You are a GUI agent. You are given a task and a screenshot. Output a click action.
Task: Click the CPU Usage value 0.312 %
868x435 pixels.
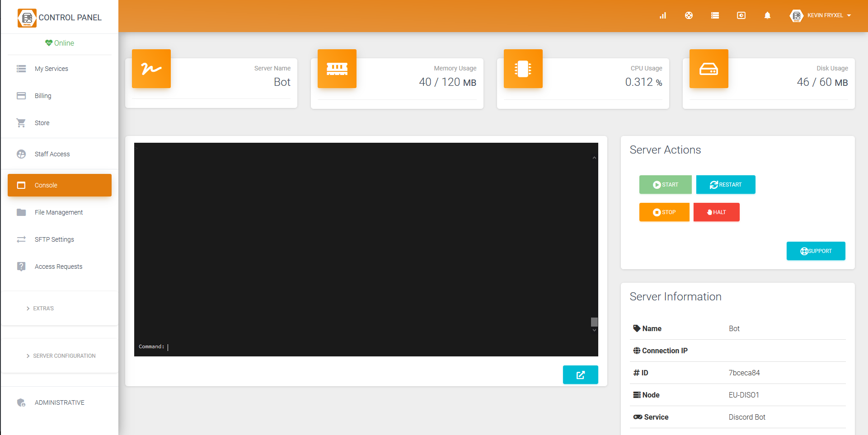[643, 82]
